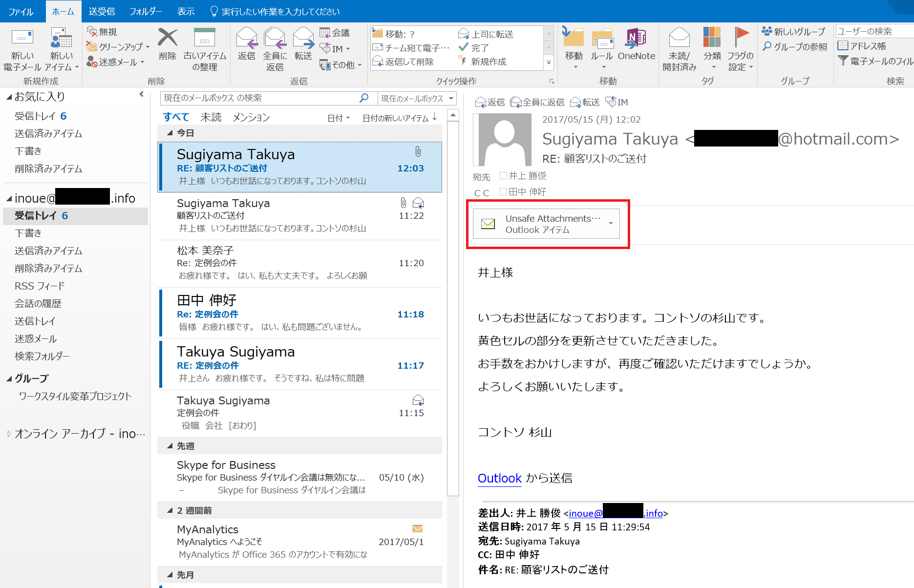914x588 pixels.
Task: Tell me what you want to do box
Action: pyautogui.click(x=275, y=11)
